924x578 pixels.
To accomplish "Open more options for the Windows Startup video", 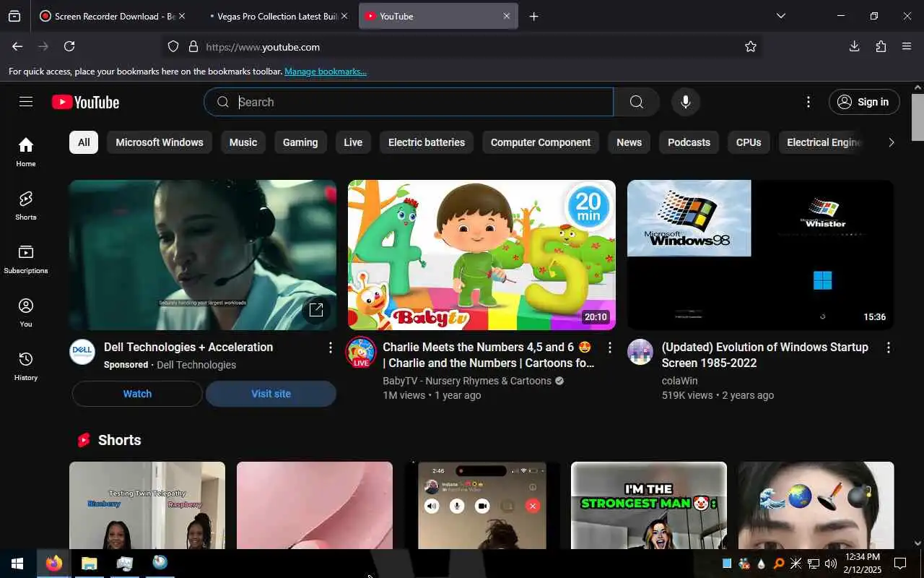I will [x=888, y=348].
